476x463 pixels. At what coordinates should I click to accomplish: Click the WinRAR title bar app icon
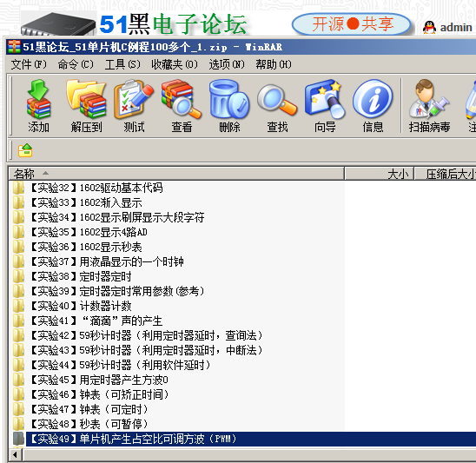(14, 47)
